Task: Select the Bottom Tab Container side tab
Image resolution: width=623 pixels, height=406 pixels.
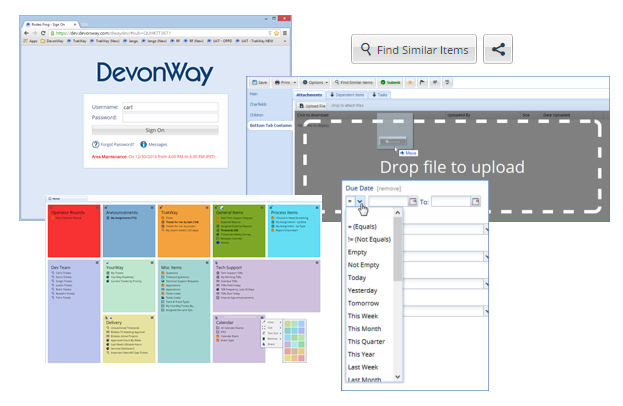Action: click(x=270, y=126)
